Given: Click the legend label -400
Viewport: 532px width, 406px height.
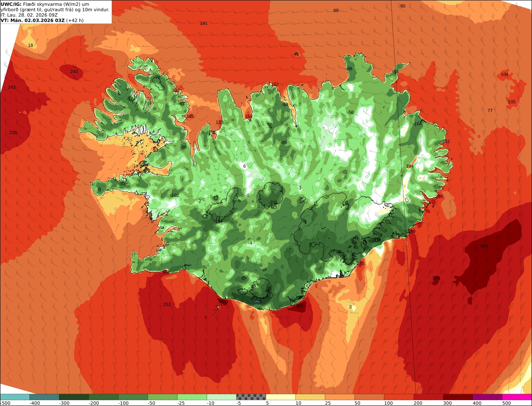Looking at the screenshot, I should point(34,403).
